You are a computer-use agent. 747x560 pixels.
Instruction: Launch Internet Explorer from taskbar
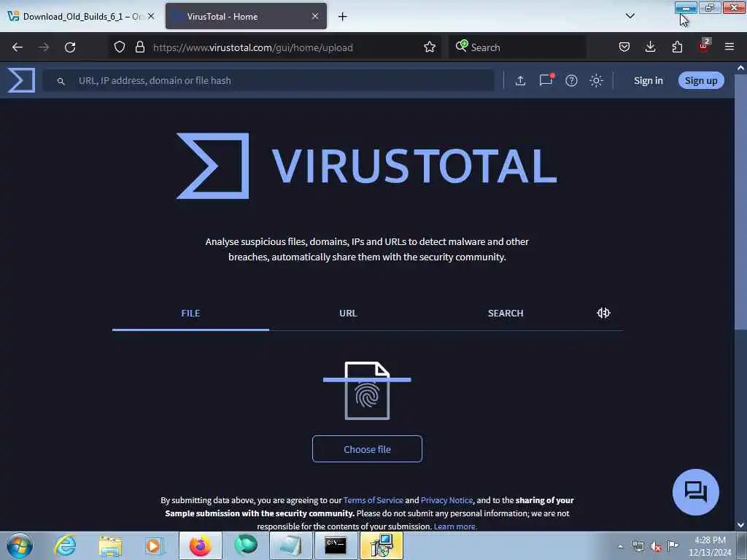click(65, 545)
